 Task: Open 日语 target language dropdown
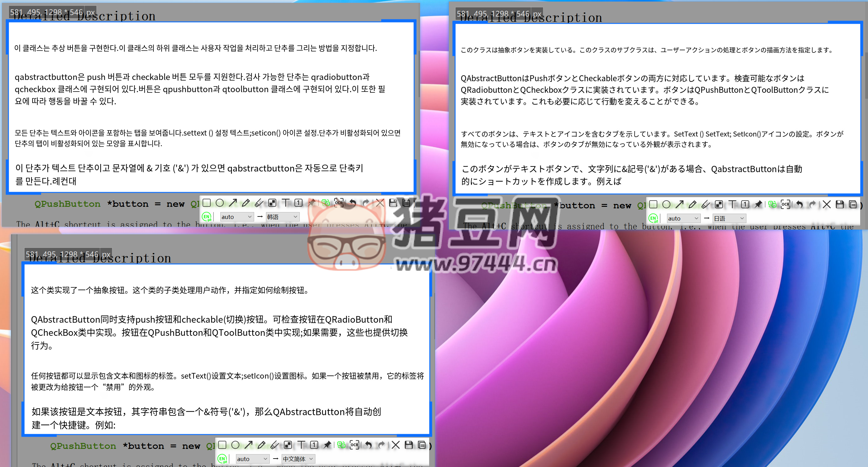click(729, 219)
